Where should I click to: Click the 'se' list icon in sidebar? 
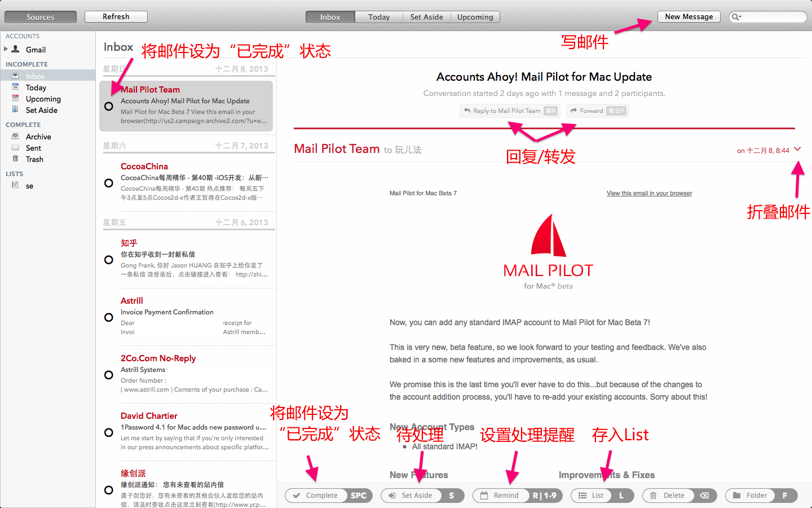click(x=15, y=185)
